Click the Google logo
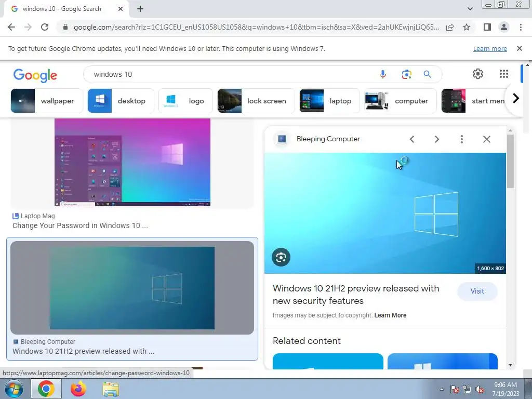 tap(35, 75)
